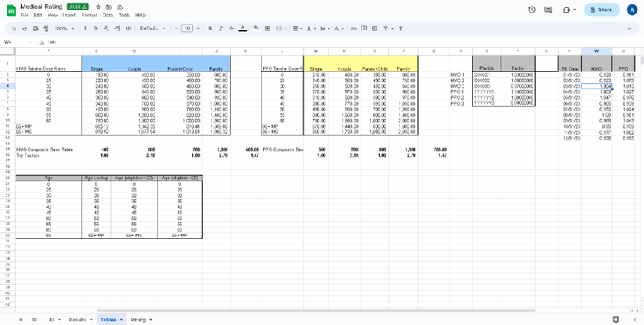Open the default font dropdown
The image size is (644, 325).
click(152, 28)
